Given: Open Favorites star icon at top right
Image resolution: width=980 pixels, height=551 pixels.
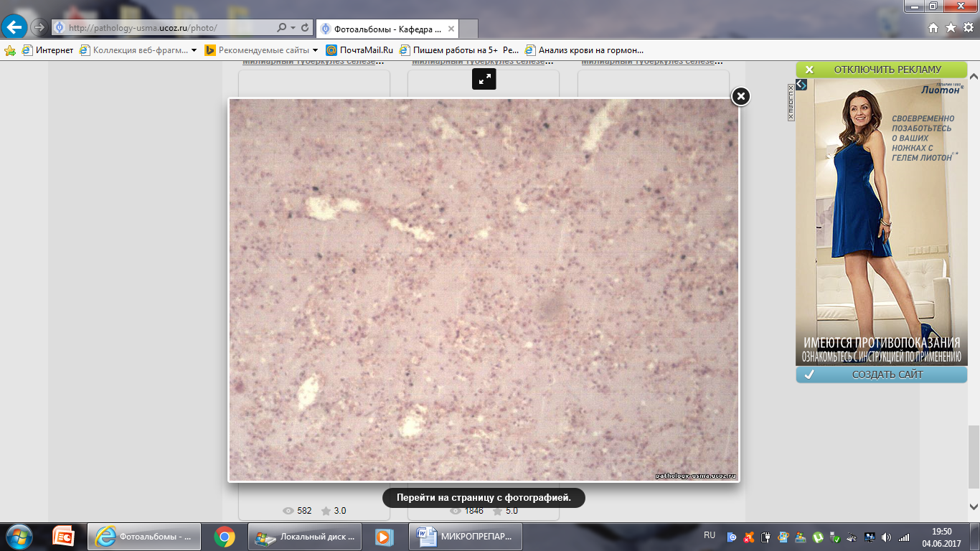Looking at the screenshot, I should coord(951,28).
